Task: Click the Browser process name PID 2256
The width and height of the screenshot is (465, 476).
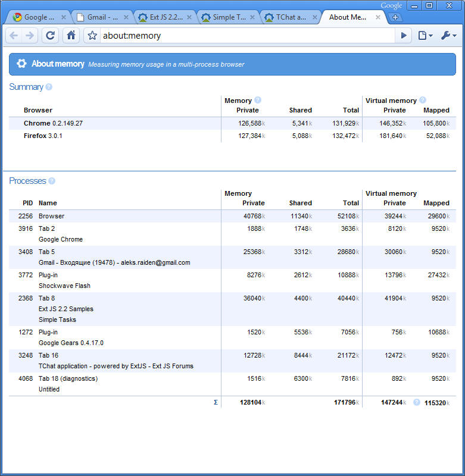Action: coord(51,216)
